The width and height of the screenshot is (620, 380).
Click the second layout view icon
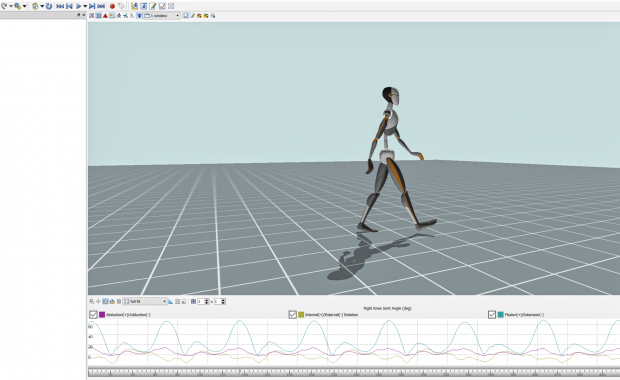144,6
